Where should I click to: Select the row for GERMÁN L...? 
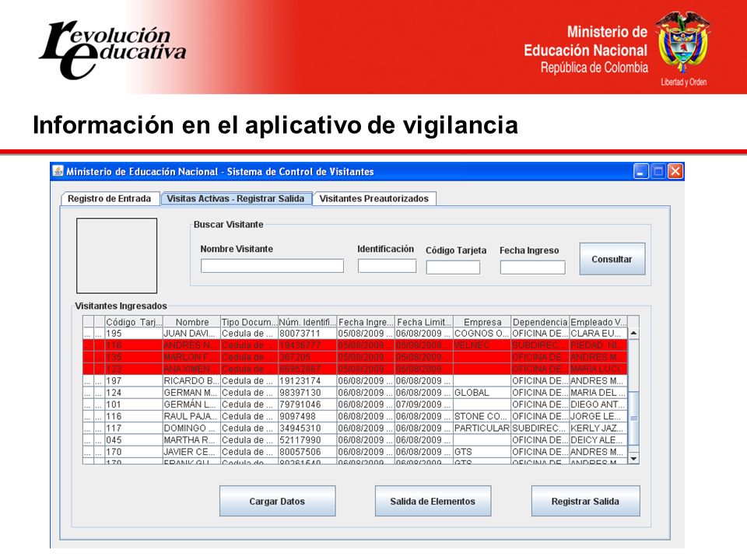pos(355,404)
